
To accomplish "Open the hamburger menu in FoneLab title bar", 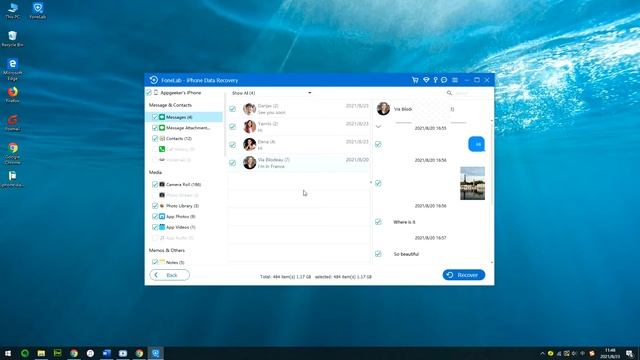I will (x=455, y=80).
